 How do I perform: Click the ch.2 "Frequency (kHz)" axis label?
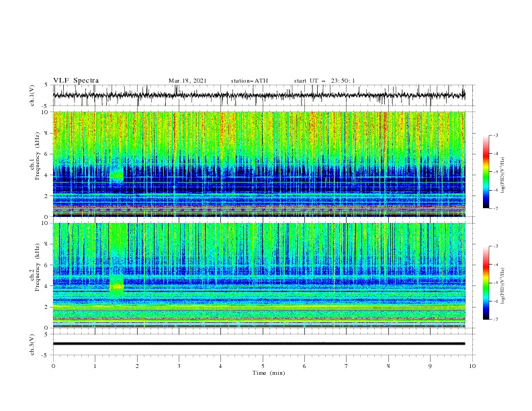[x=37, y=267]
